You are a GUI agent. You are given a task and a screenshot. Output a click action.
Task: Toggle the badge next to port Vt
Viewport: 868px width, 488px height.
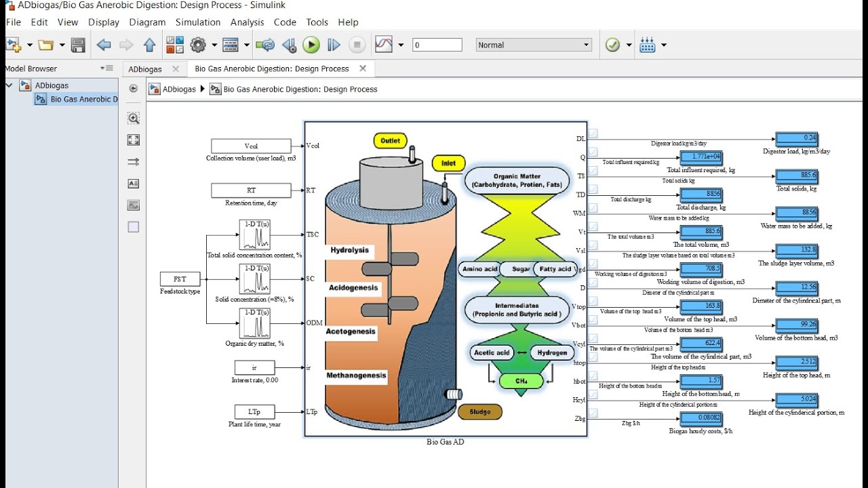593,227
